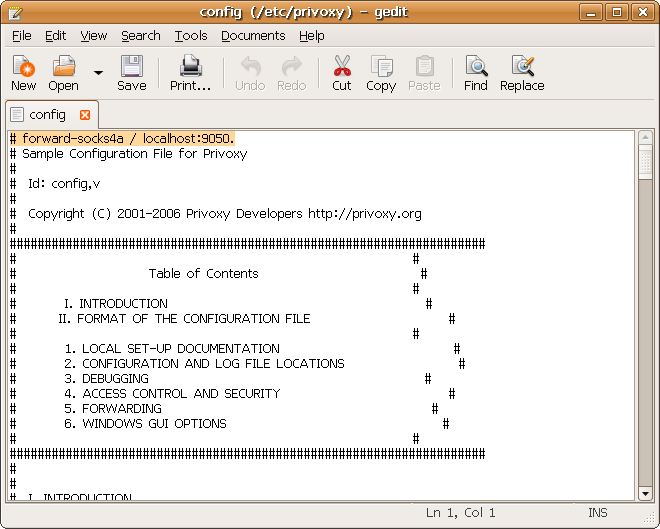
Task: Click the document icon on config tab
Action: (17, 114)
